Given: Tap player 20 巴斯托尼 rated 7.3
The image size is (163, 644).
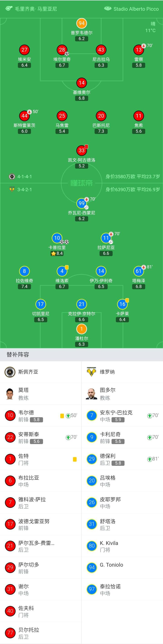Looking at the screenshot, I should [x=101, y=116].
